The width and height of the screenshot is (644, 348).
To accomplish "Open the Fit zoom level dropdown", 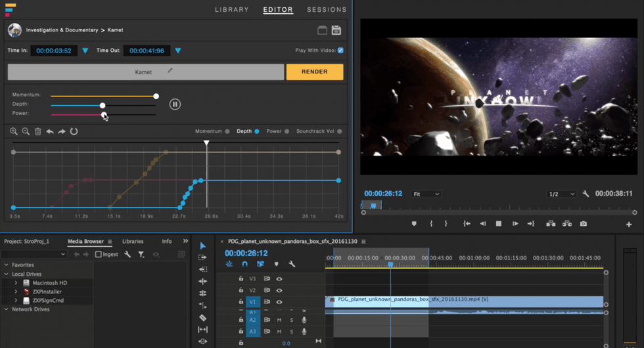I will (426, 194).
